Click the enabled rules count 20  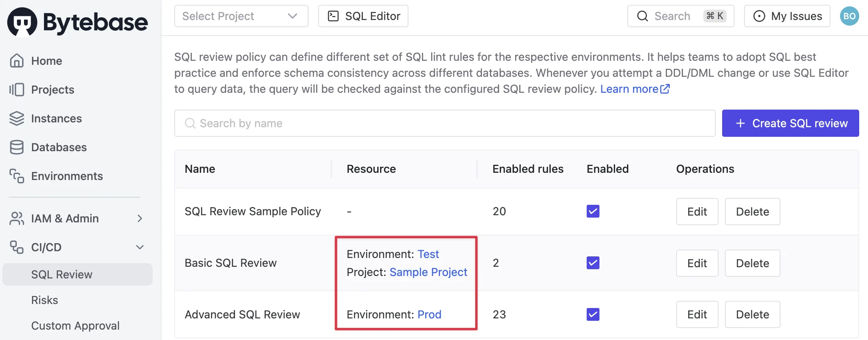(500, 211)
